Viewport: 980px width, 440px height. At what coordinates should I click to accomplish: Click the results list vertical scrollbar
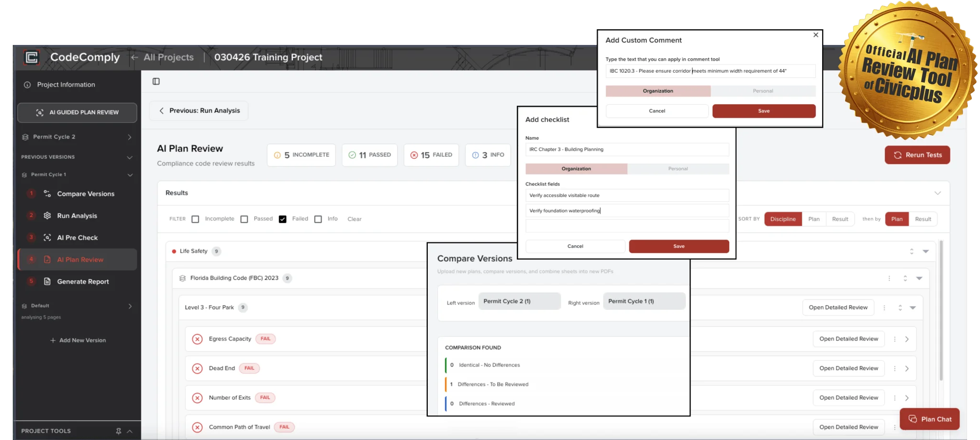pyautogui.click(x=941, y=311)
